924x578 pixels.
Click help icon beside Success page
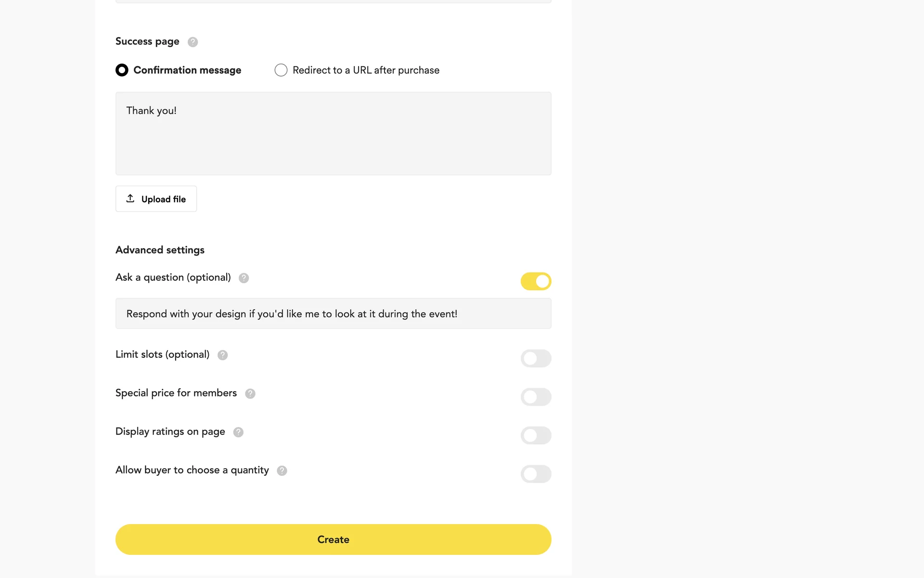click(x=192, y=42)
